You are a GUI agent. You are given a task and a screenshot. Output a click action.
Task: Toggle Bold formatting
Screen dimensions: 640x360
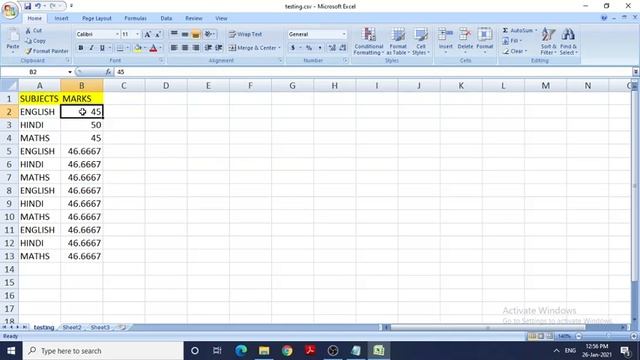click(81, 48)
